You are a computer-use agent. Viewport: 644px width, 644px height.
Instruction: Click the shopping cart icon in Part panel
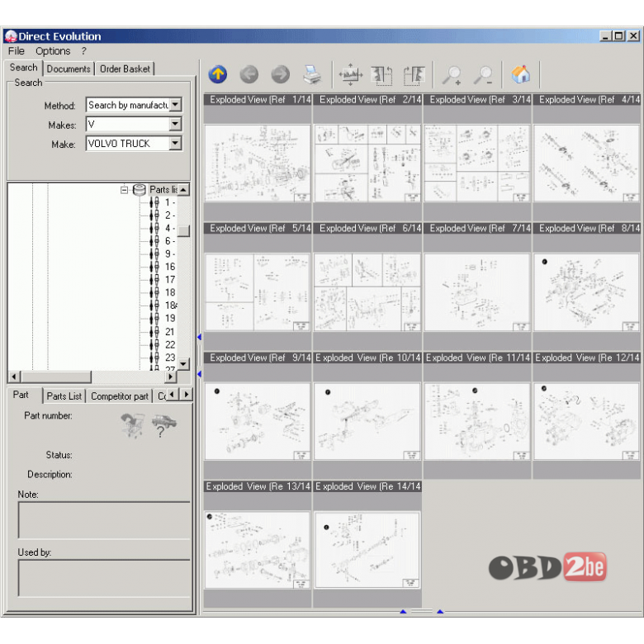pyautogui.click(x=133, y=425)
